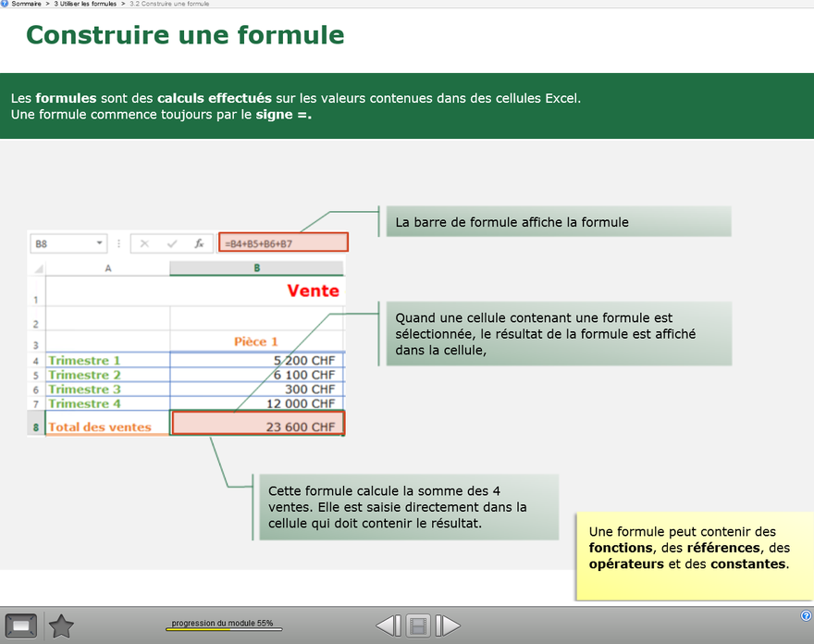Click the module progress bar at 55%

[224, 629]
